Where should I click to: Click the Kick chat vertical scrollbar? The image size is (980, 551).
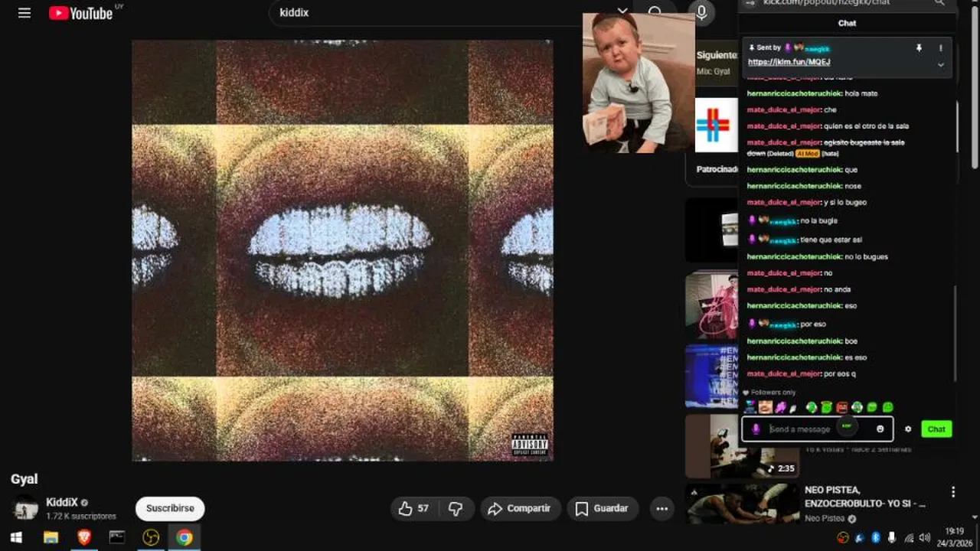954,333
